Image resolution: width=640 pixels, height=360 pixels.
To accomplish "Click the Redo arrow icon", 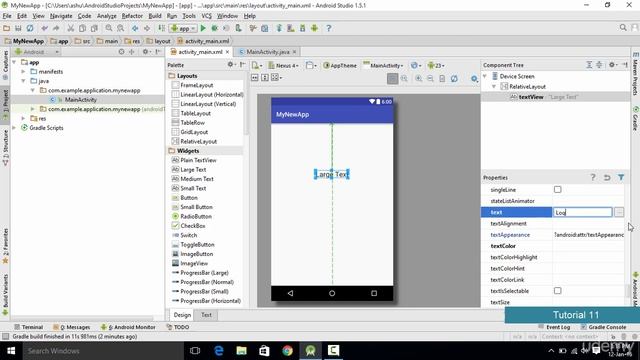I will tap(56, 28).
